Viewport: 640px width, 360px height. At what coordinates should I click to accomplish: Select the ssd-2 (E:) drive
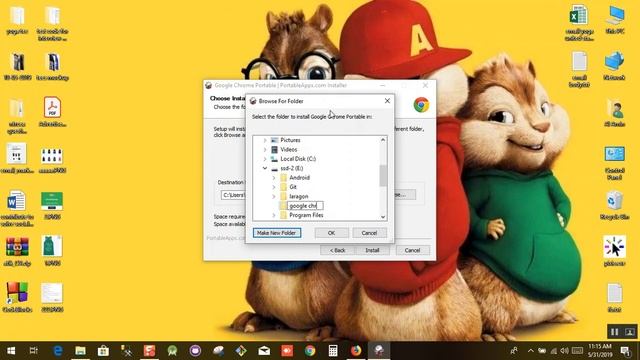pos(291,168)
